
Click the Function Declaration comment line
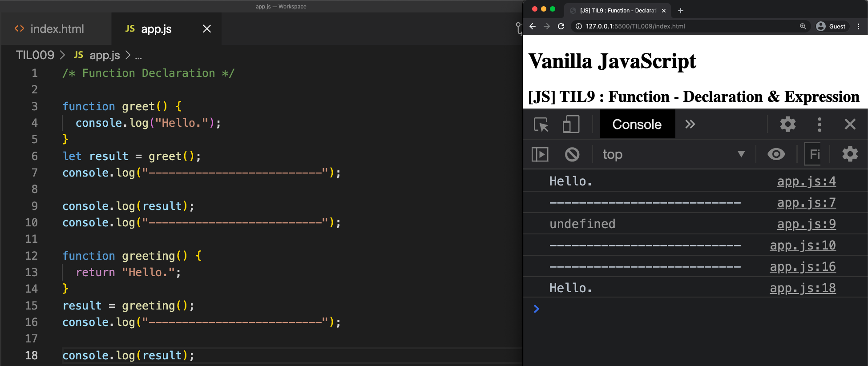[149, 73]
